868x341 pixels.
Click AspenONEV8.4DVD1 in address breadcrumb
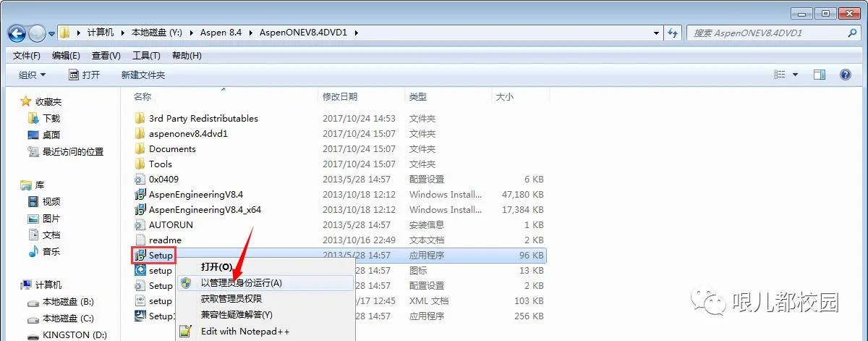(304, 33)
